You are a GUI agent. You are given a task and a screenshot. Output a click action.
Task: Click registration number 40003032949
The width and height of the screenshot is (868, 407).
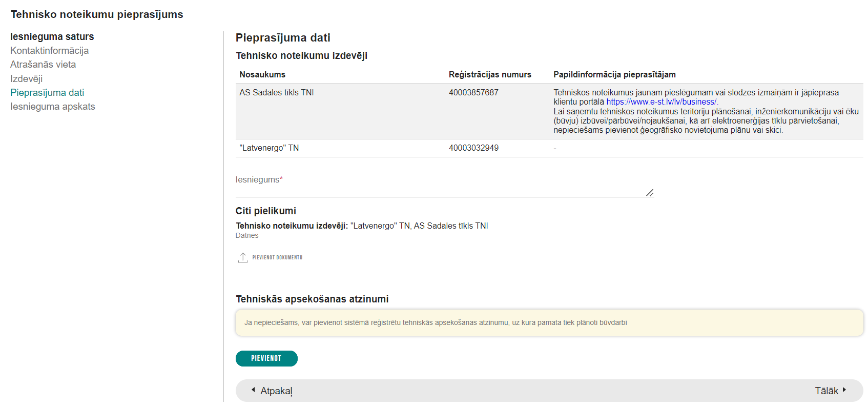point(473,148)
